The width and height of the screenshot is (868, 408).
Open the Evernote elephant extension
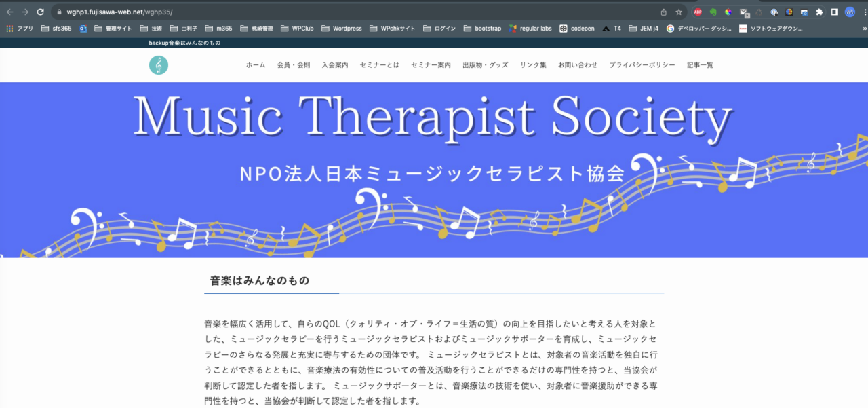[x=713, y=12]
